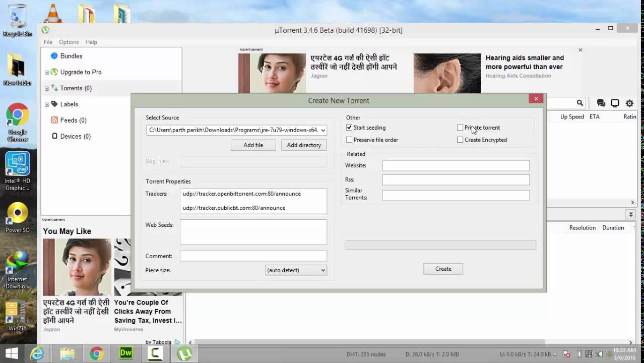Click the uTorrent logo in title bar
644x363 pixels.
(45, 30)
